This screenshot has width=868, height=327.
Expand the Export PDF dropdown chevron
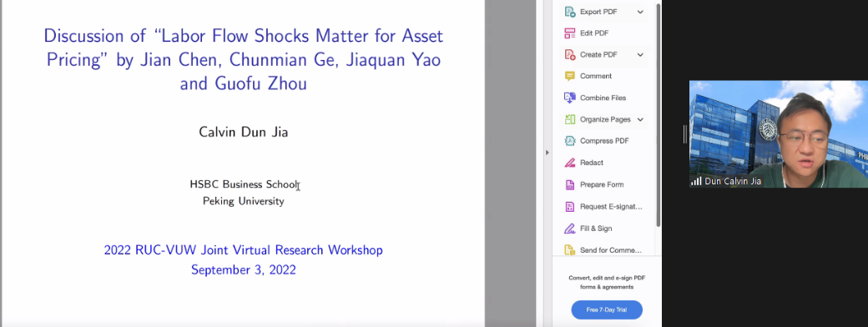point(640,12)
